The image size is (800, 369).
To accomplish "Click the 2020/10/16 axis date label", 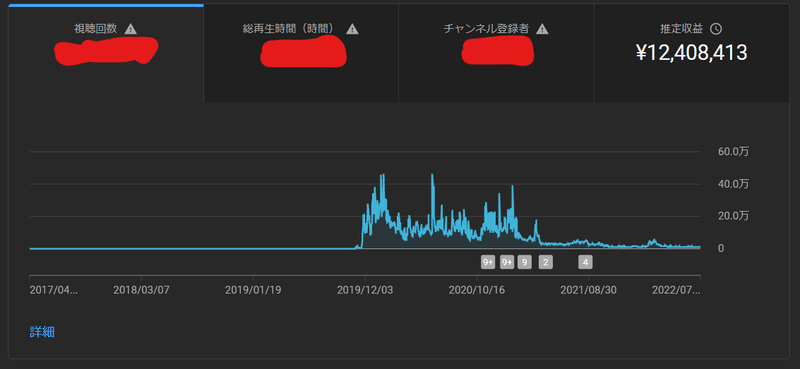I will tap(477, 290).
